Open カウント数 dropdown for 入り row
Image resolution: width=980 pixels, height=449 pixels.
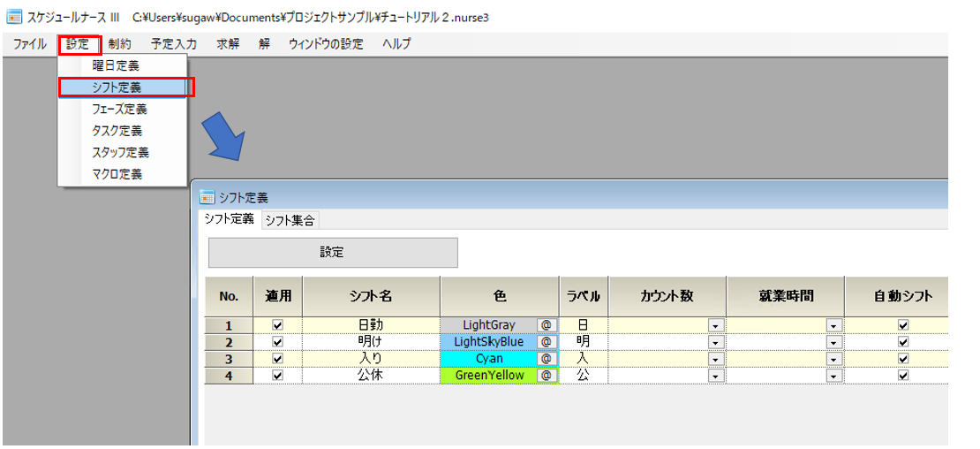(716, 359)
